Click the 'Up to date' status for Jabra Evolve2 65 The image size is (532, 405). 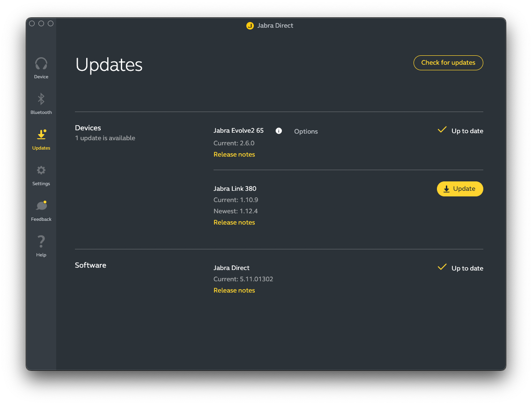tap(467, 131)
